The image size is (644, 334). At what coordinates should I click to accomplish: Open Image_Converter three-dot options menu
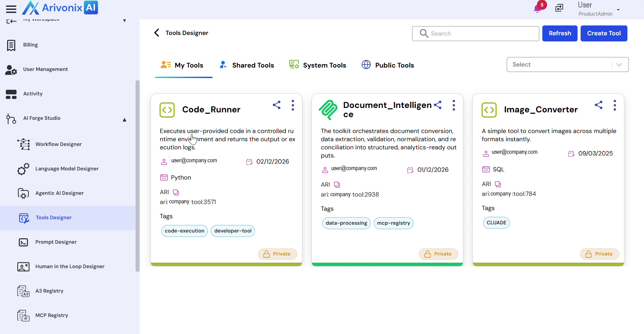[615, 105]
